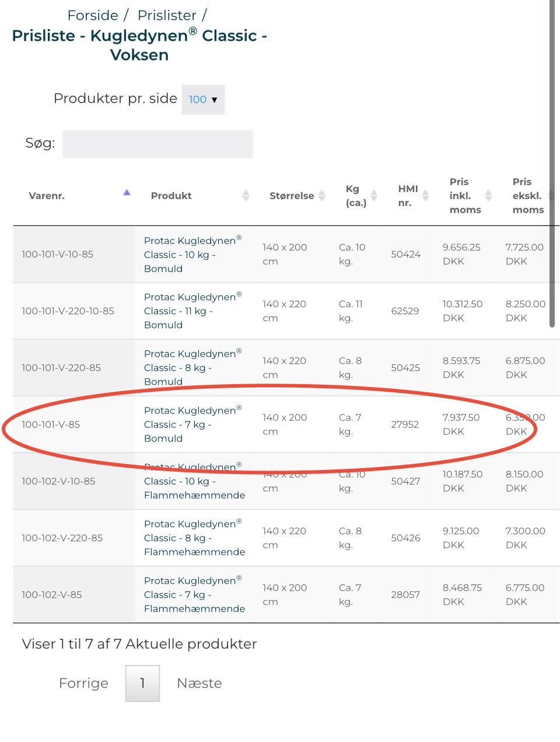Sort table by Kg (ca.) arrows
The image size is (560, 742).
click(x=374, y=196)
